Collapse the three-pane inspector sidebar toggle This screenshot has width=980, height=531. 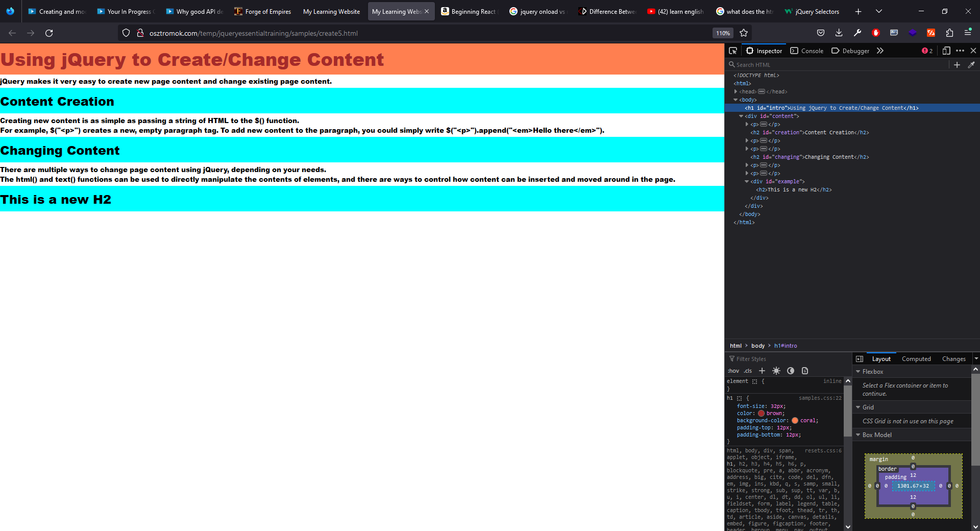860,359
